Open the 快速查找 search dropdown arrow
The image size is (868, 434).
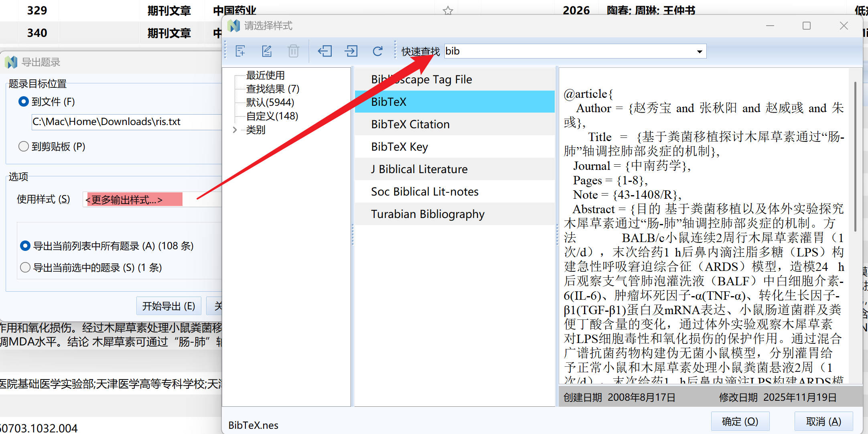pyautogui.click(x=700, y=51)
